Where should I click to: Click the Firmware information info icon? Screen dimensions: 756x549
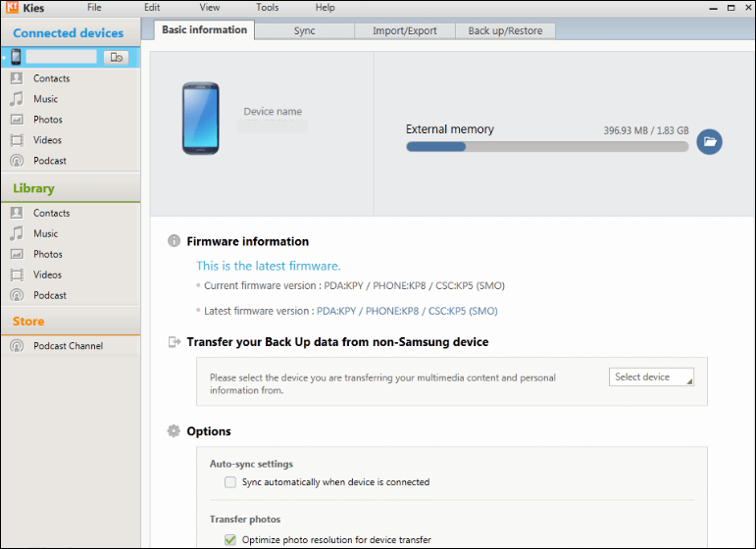tap(174, 241)
